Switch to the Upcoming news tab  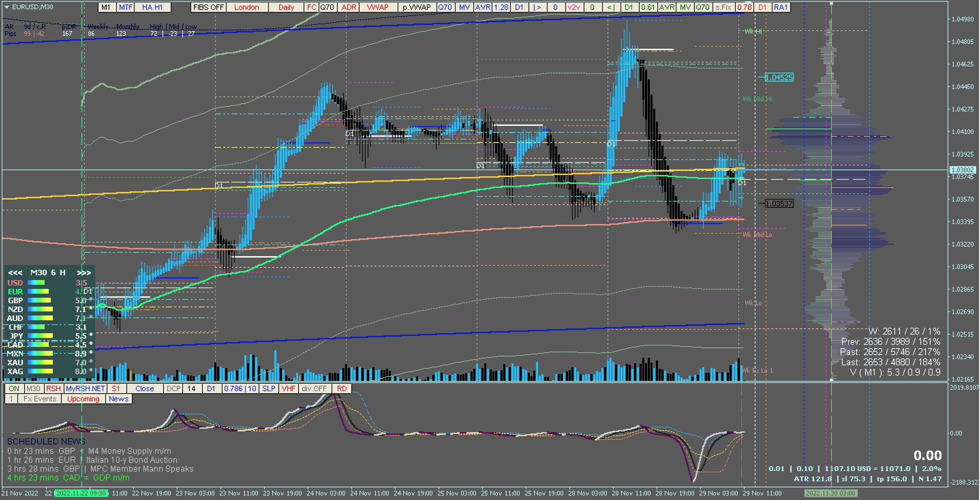click(83, 399)
